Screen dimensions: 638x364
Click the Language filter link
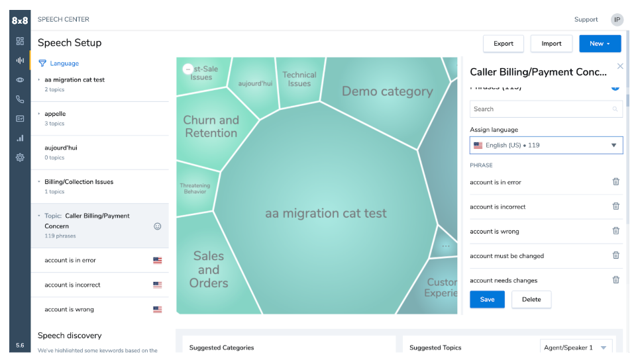(x=64, y=64)
